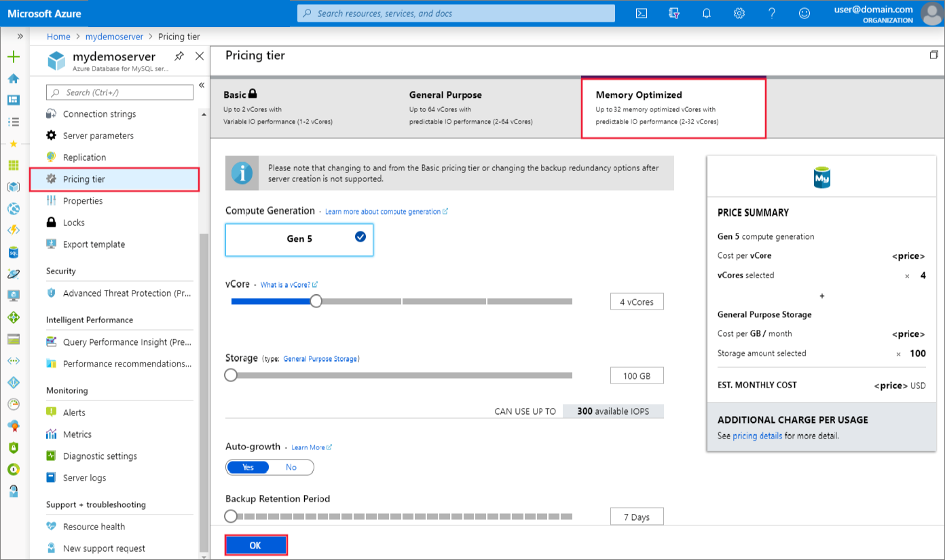
Task: Click the Storage slider handle
Action: [231, 375]
